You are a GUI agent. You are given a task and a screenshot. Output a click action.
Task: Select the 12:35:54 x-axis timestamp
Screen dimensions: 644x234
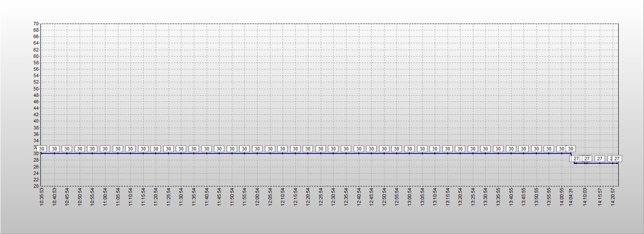click(346, 197)
